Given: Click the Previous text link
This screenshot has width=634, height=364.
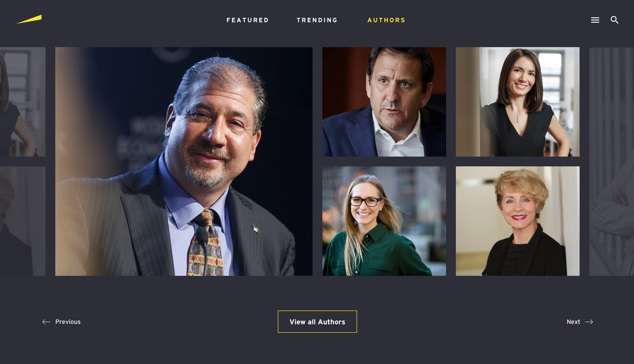Looking at the screenshot, I should pos(68,322).
